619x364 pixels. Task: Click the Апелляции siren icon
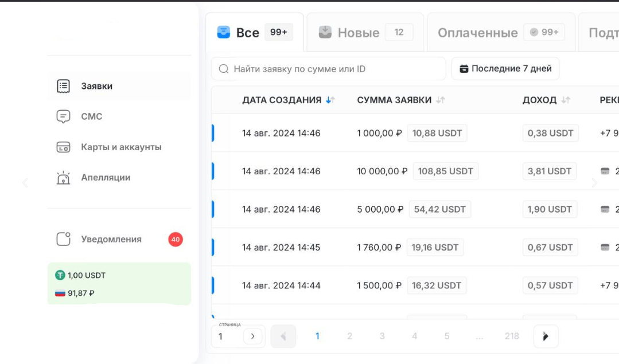(x=63, y=178)
